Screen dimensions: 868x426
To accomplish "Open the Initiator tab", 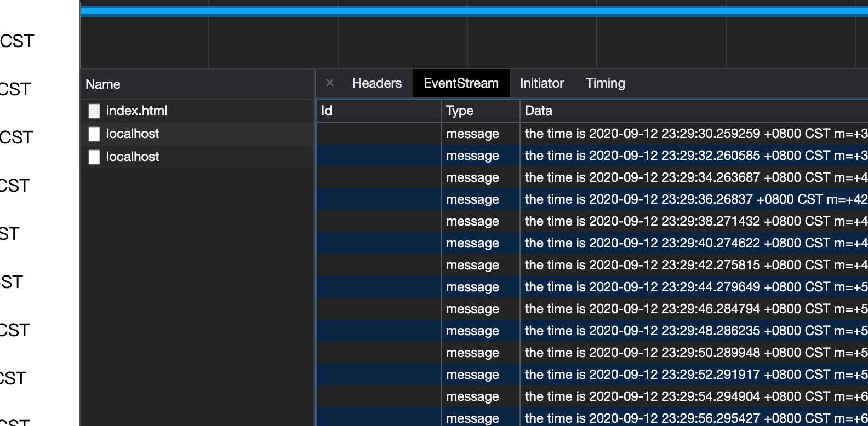I will [x=541, y=83].
